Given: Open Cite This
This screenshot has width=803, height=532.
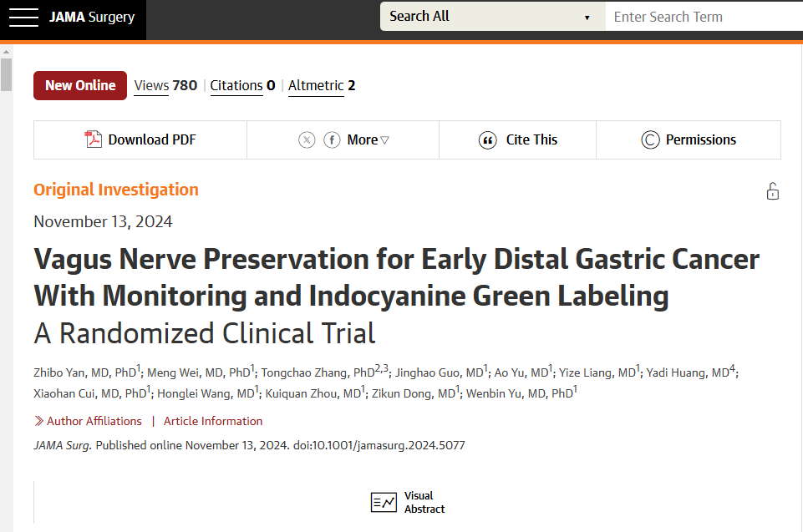Looking at the screenshot, I should point(531,139).
